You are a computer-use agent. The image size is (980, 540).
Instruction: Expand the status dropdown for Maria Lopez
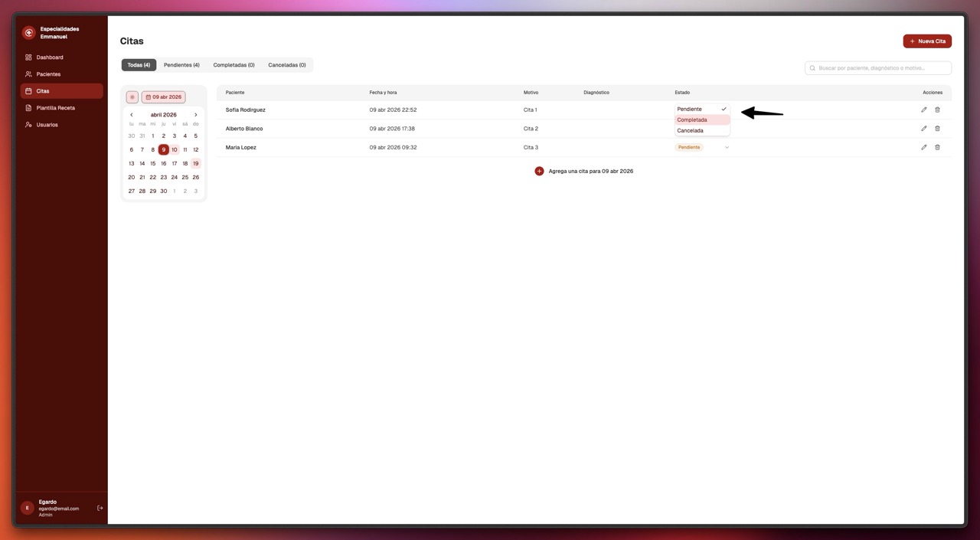click(x=726, y=147)
